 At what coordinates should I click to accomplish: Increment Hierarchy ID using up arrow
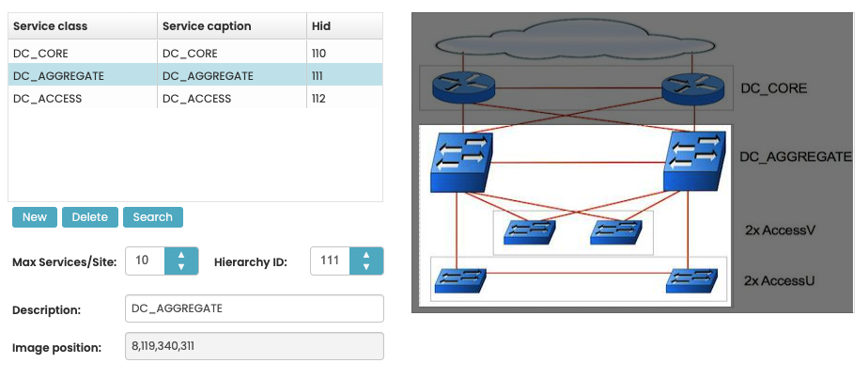(366, 255)
